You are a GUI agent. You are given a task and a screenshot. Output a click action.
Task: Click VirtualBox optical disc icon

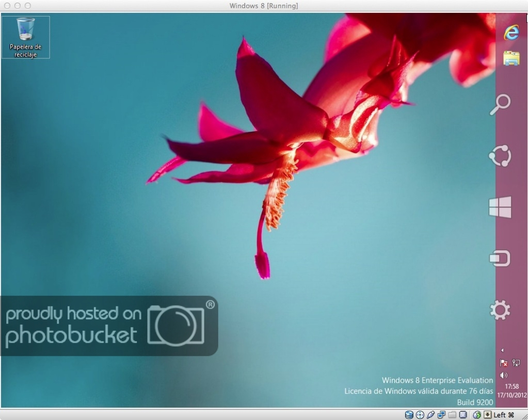[420, 415]
